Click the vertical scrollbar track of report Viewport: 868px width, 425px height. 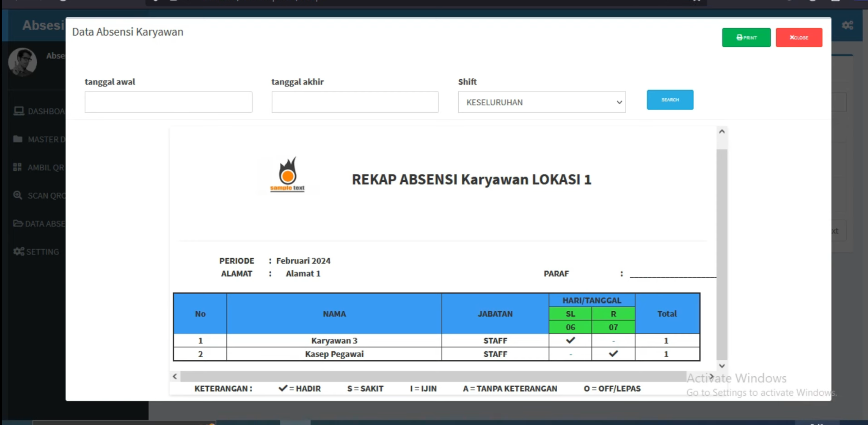(722, 255)
